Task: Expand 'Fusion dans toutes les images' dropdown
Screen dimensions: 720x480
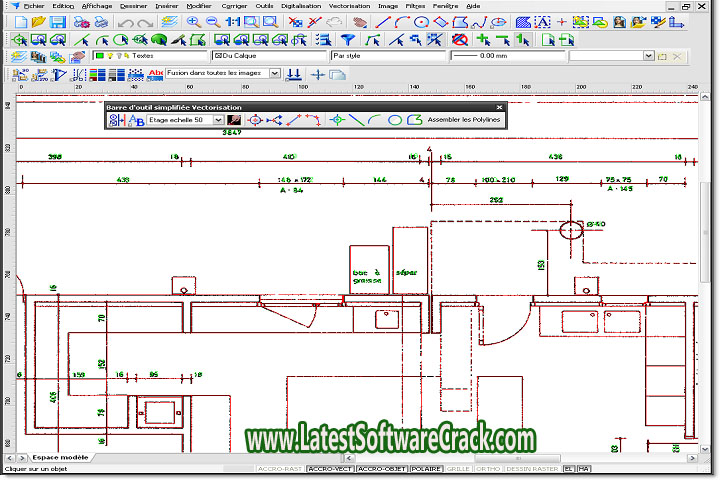Action: click(275, 74)
